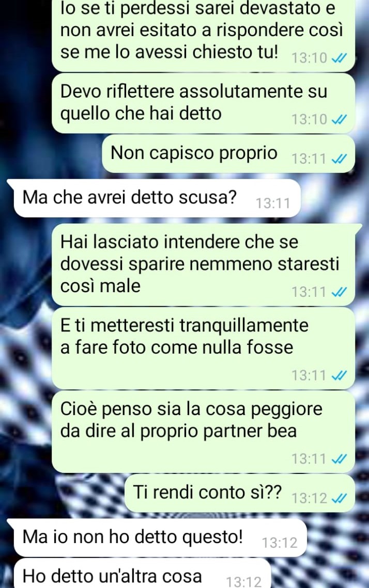Tap blue ticks on 'se me lo avessi chiesto tu!'
This screenshot has height=588, width=369.
tap(339, 58)
